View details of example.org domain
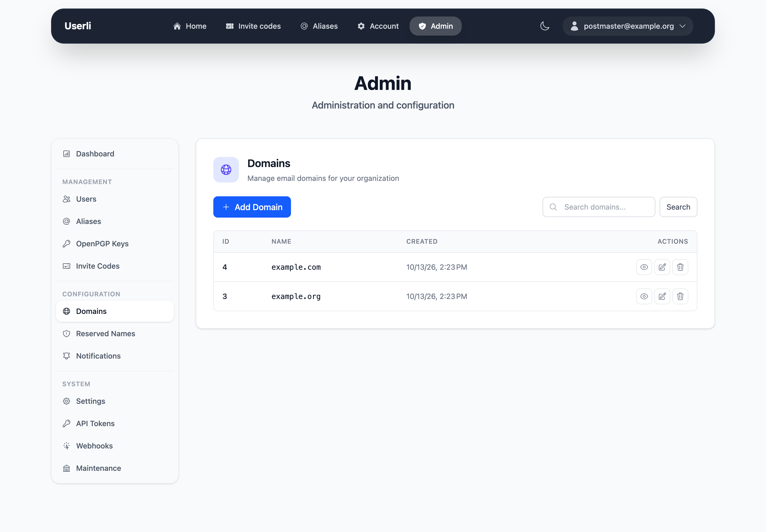The height and width of the screenshot is (532, 766). [644, 296]
